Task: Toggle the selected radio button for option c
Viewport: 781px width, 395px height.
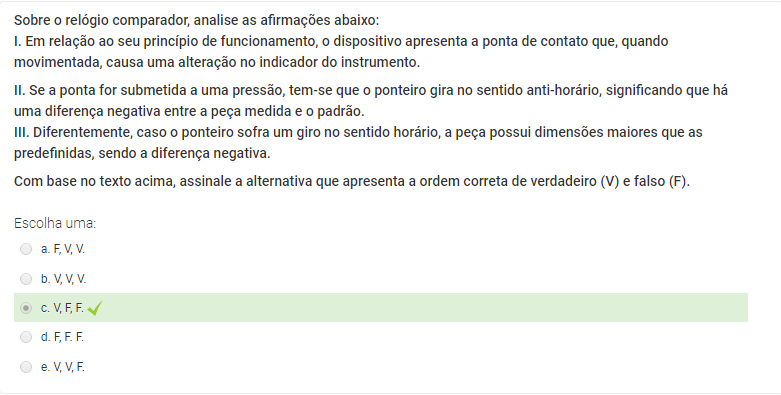Action: [26, 308]
